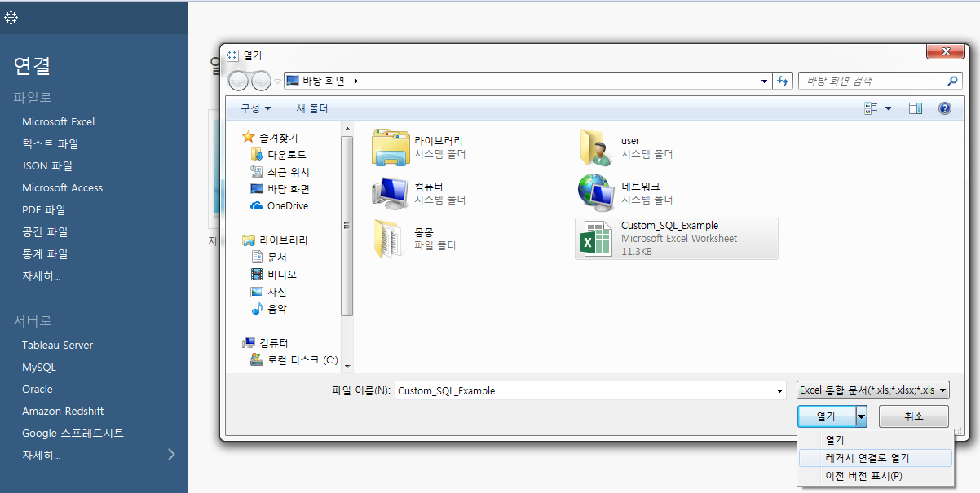Click the Tableau logo icon at top-left

(11, 17)
